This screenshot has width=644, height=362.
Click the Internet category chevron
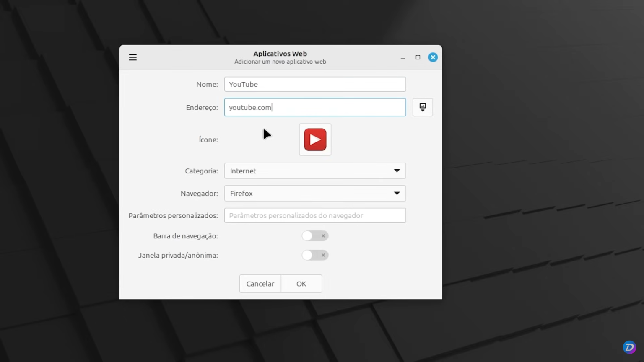[396, 171]
